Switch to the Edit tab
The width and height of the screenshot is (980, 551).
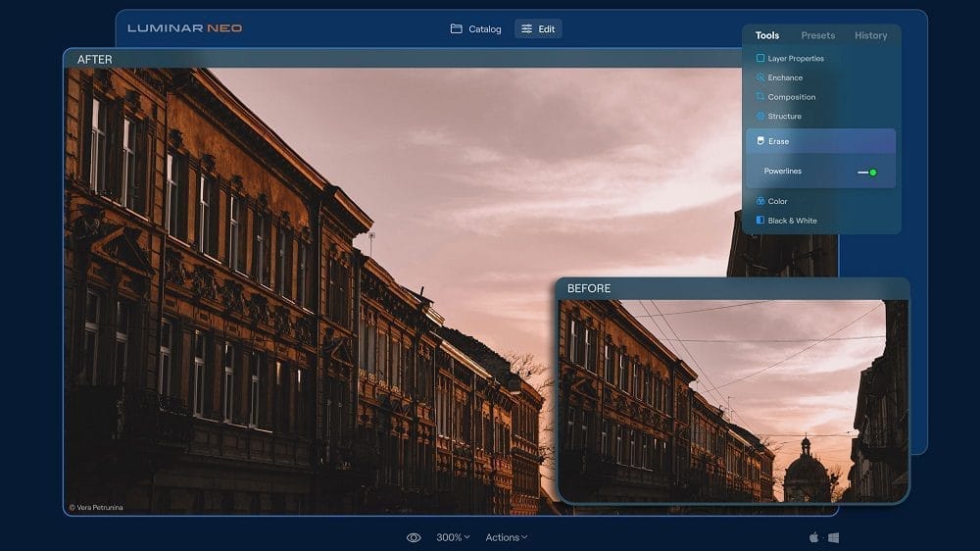(x=538, y=28)
